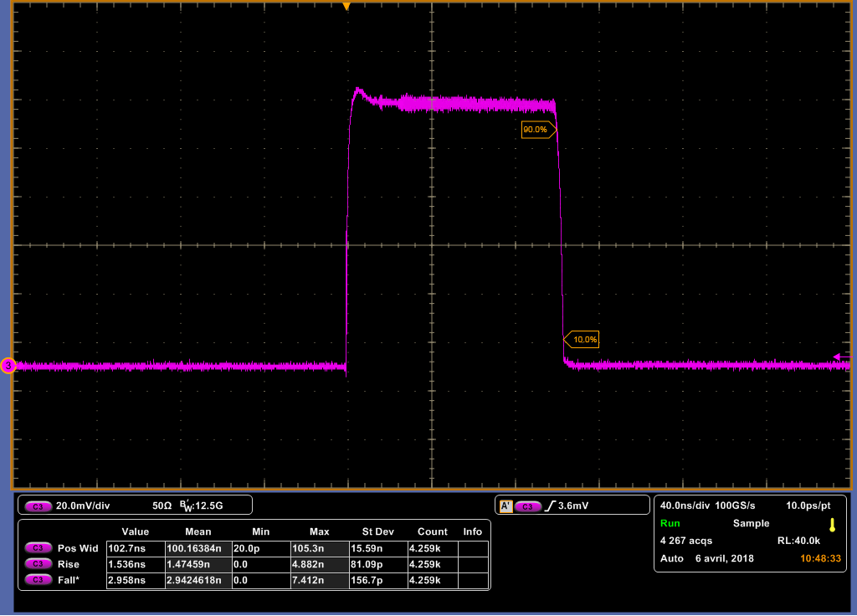Click the C3 badge beside the Fall* measurement
Viewport: 857px width, 616px height.
[x=38, y=579]
